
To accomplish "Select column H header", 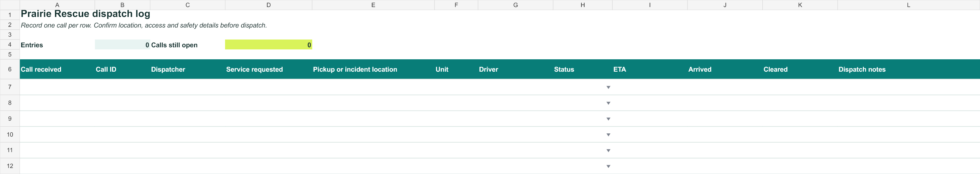I will click(583, 5).
